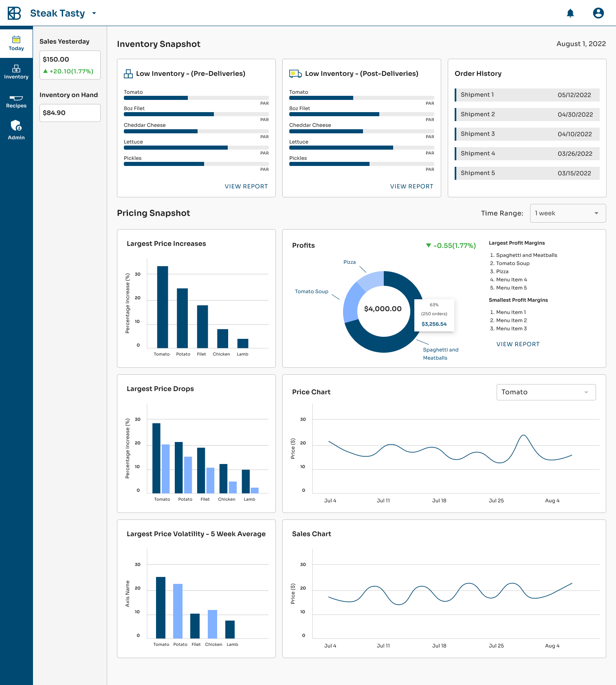Expand the Steak Tasty restaurant switcher arrow
Viewport: 616px width, 685px height.
[94, 13]
